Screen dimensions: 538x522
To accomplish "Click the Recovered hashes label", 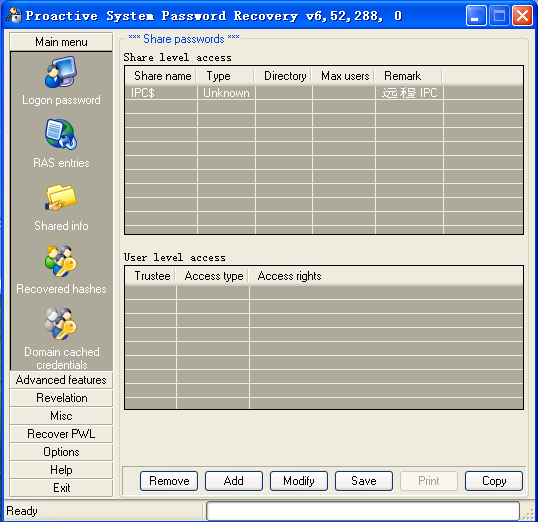I will tap(61, 289).
